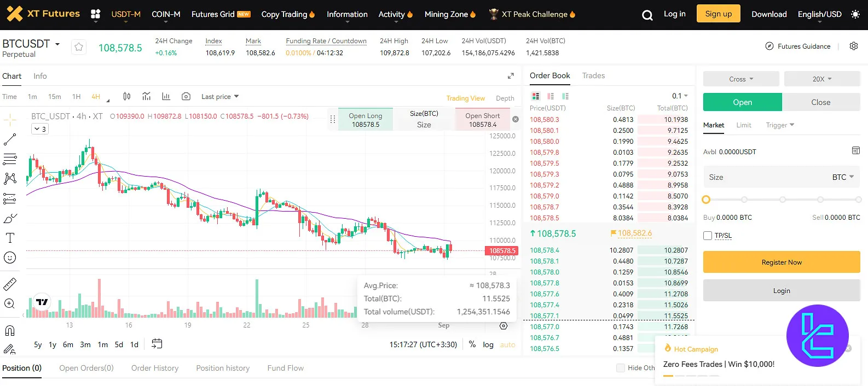The height and width of the screenshot is (386, 868).
Task: Select the text annotation tool
Action: [10, 238]
